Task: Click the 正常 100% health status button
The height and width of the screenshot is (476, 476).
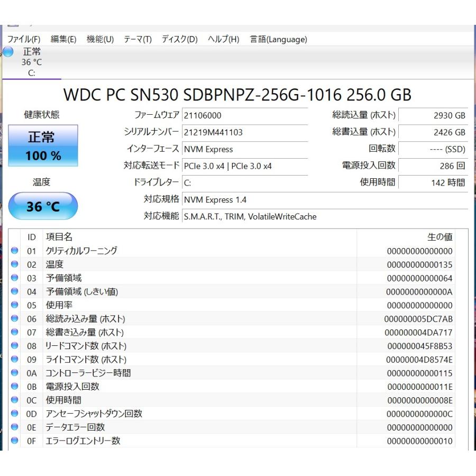Action: tap(43, 146)
